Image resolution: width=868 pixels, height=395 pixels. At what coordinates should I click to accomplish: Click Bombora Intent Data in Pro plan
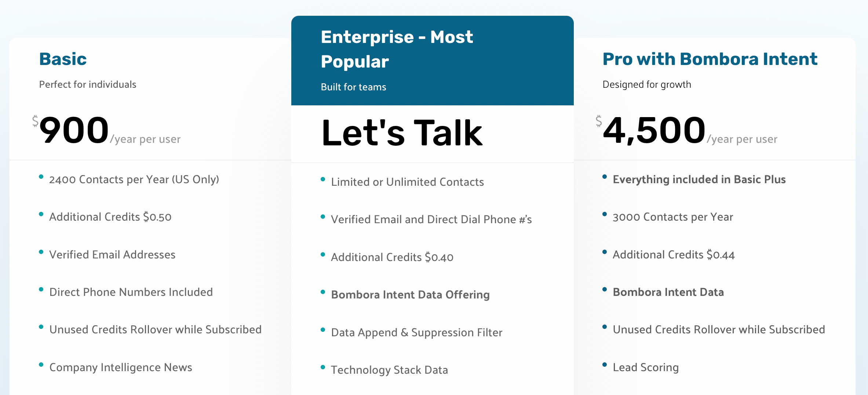coord(668,292)
